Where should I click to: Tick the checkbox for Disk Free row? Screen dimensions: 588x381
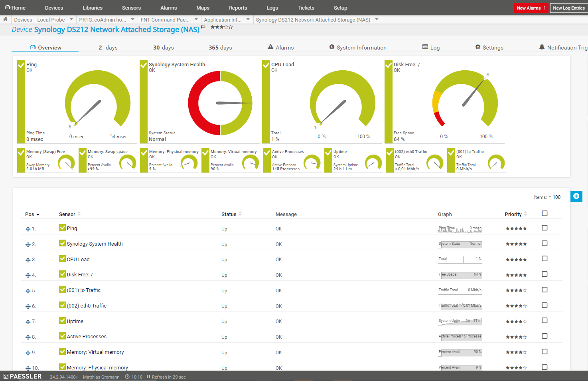(x=545, y=274)
